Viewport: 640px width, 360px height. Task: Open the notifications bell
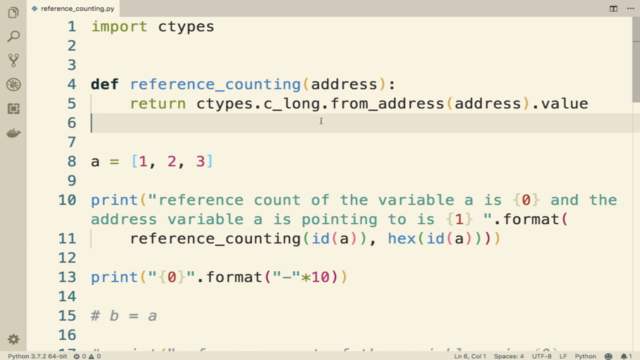[626, 356]
